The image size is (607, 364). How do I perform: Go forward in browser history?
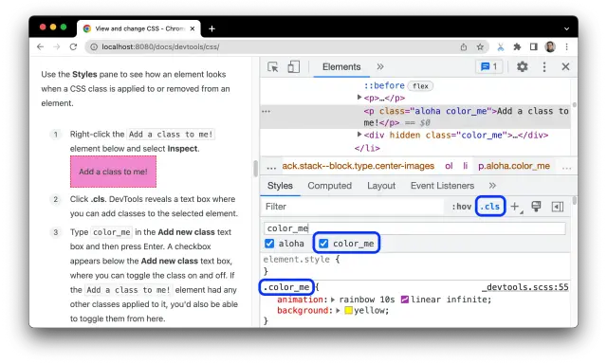coord(57,46)
